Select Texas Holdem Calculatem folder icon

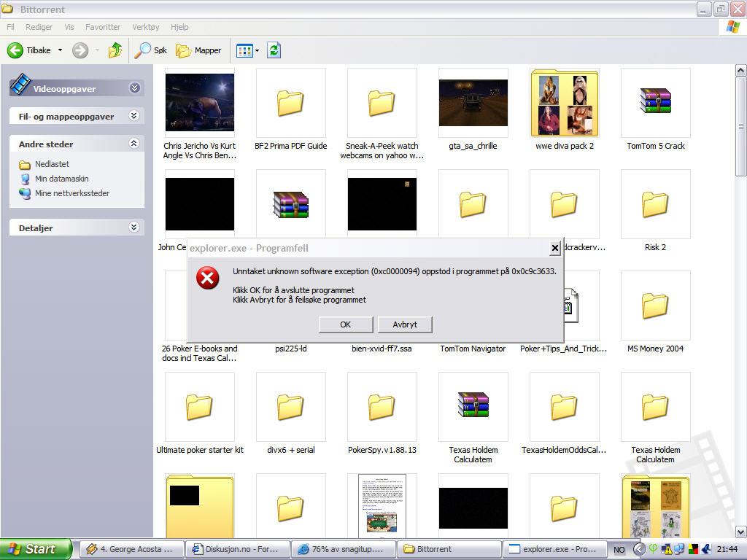coord(656,407)
